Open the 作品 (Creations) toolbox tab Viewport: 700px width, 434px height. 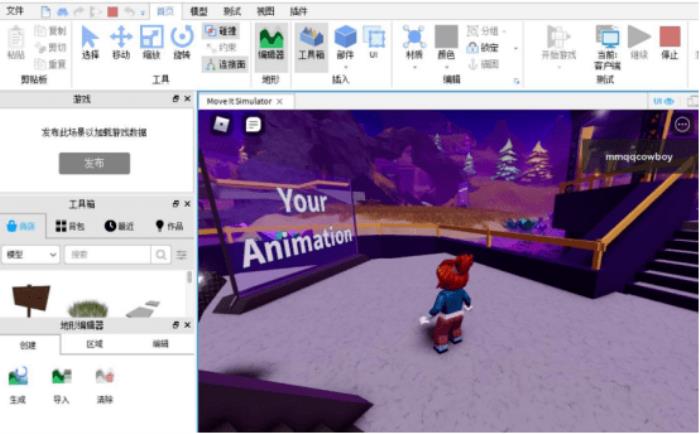(169, 226)
